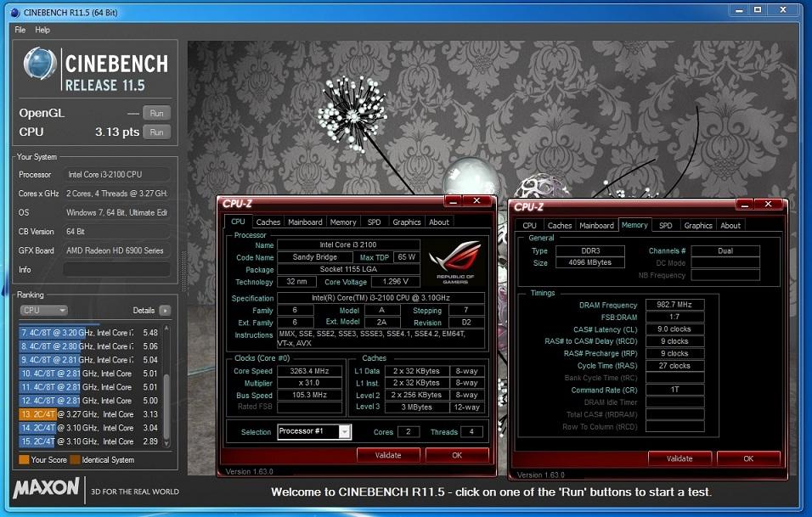Click ranking list scroll down arrow
The height and width of the screenshot is (517, 812).
click(166, 443)
